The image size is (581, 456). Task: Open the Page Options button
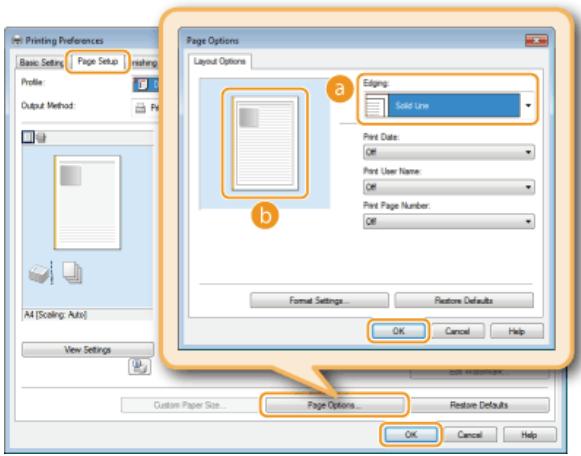(x=334, y=405)
